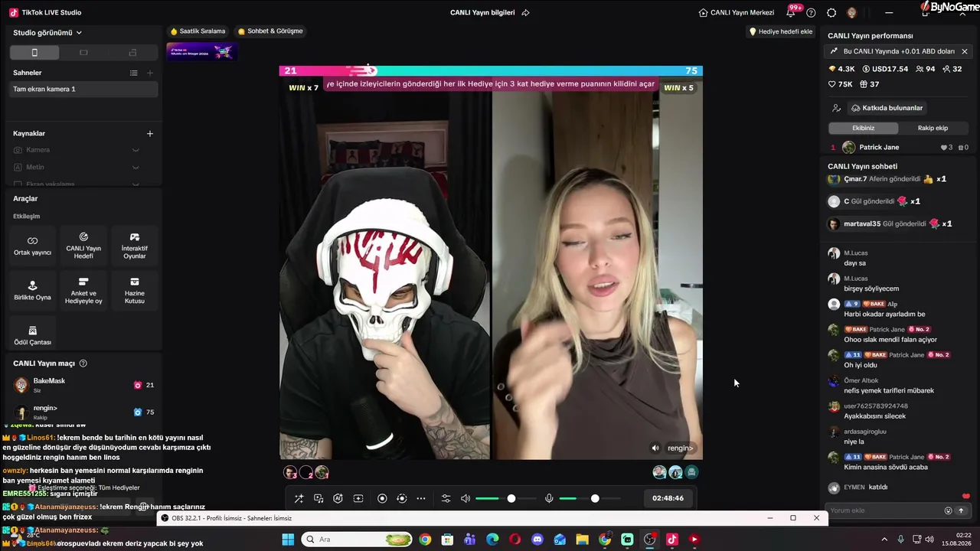Open the profile avatar menu
Viewport: 980px width, 551px height.
click(852, 13)
